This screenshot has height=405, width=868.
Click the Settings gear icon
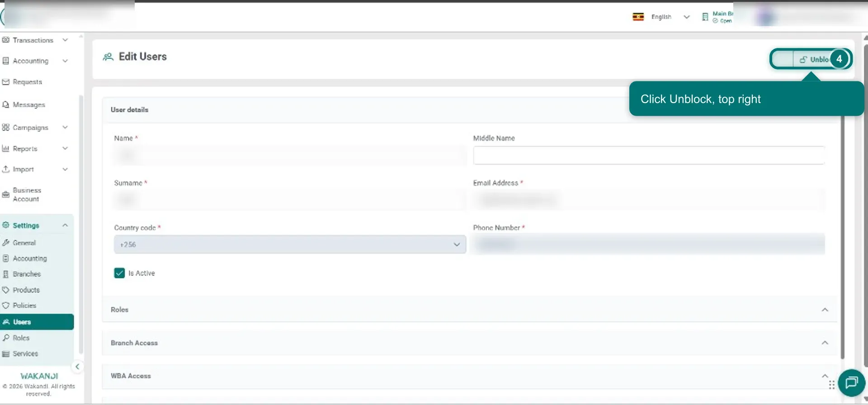5,225
